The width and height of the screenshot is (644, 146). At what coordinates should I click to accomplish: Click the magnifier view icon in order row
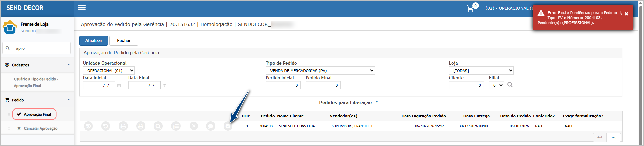158,126
